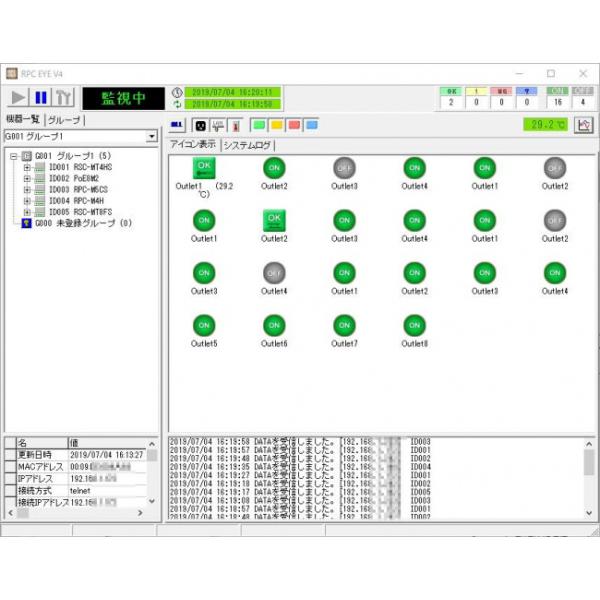Click the green OK status counter
Image resolution: width=600 pixels, height=600 pixels.
click(451, 98)
